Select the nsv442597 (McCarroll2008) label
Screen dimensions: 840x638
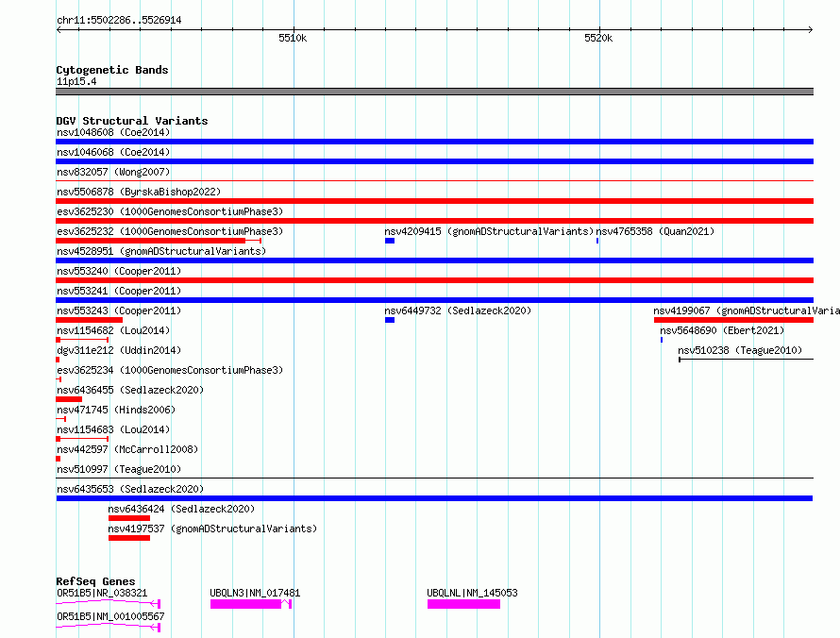(127, 449)
